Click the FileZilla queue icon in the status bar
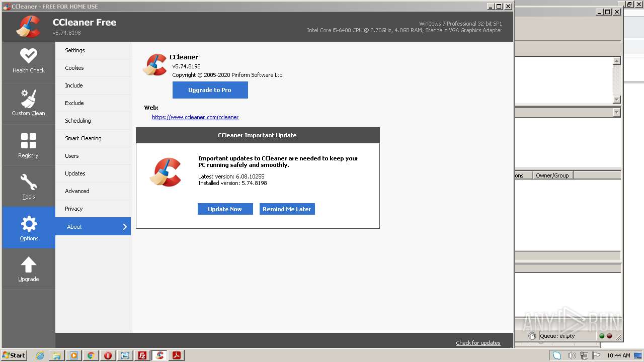 (533, 336)
